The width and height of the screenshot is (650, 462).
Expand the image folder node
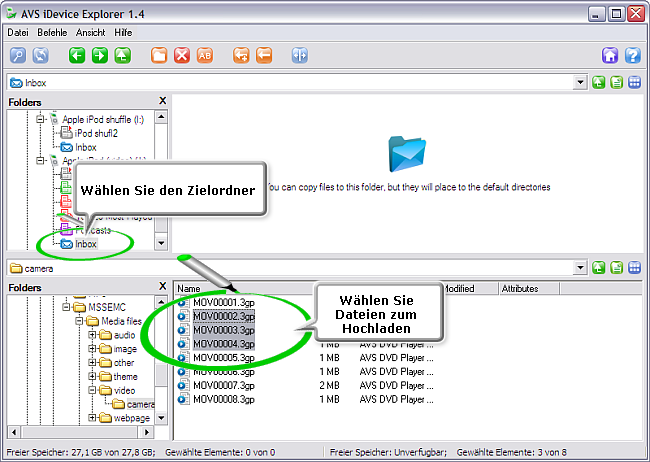point(92,349)
